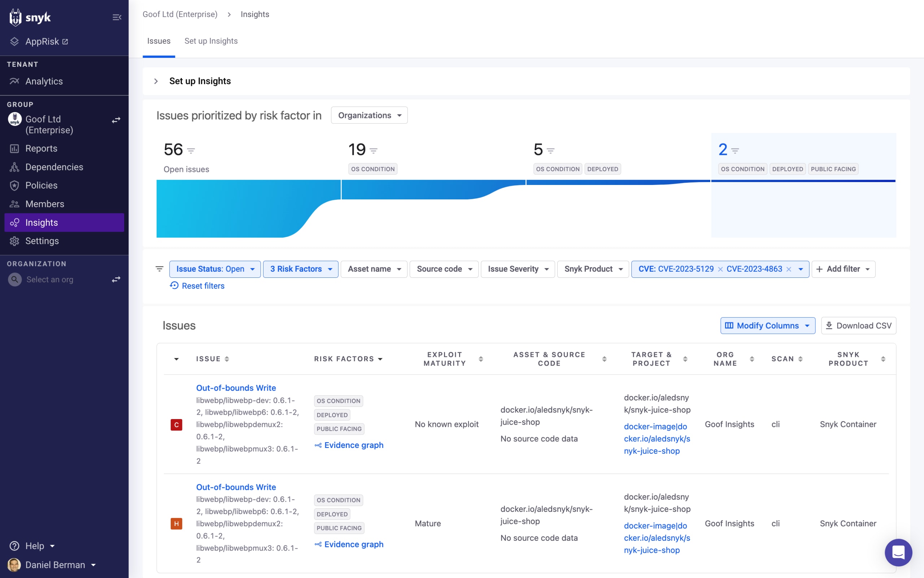Click the Select an org field
Image resolution: width=924 pixels, height=578 pixels.
(x=50, y=280)
